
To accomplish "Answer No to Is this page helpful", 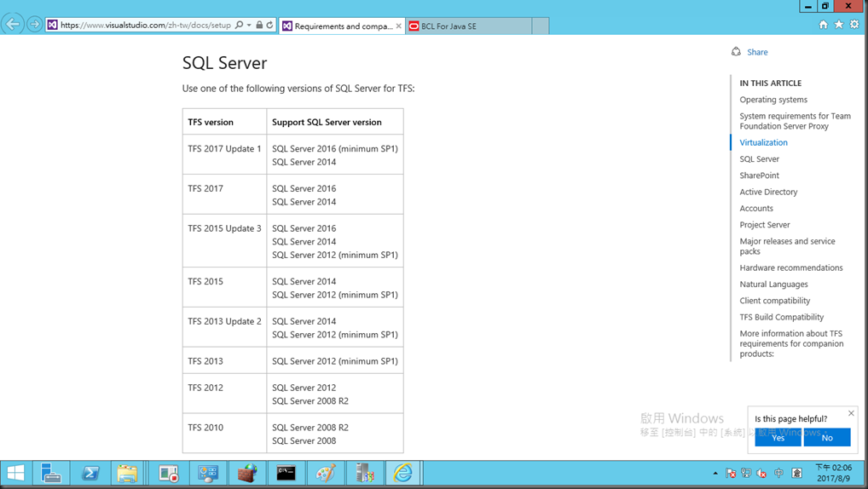I will coord(827,437).
